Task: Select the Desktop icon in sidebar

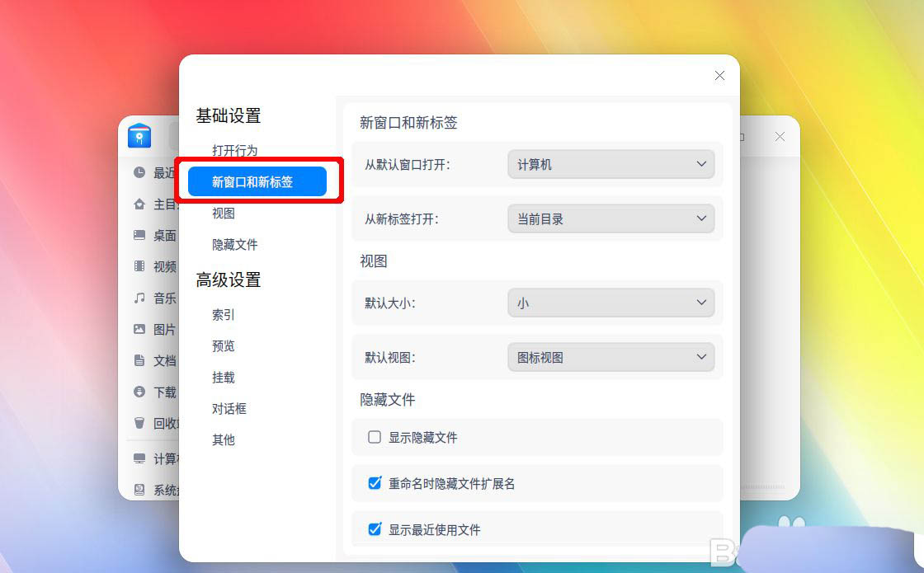Action: (139, 236)
